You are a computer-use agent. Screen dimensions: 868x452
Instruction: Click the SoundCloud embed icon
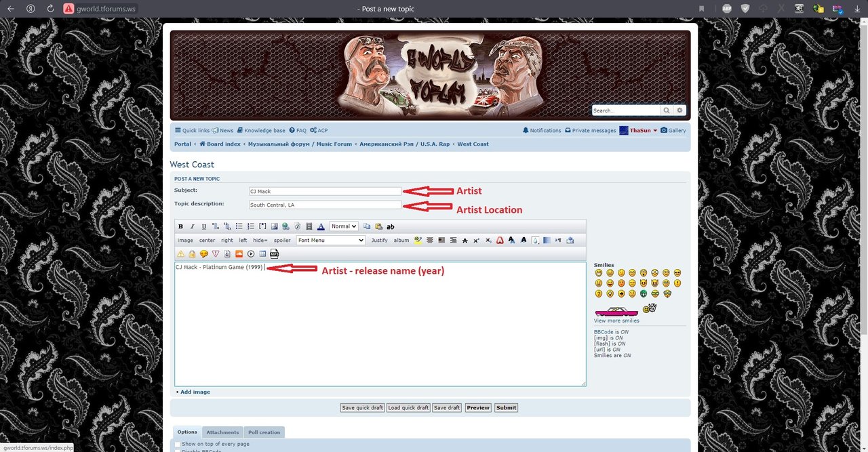239,254
